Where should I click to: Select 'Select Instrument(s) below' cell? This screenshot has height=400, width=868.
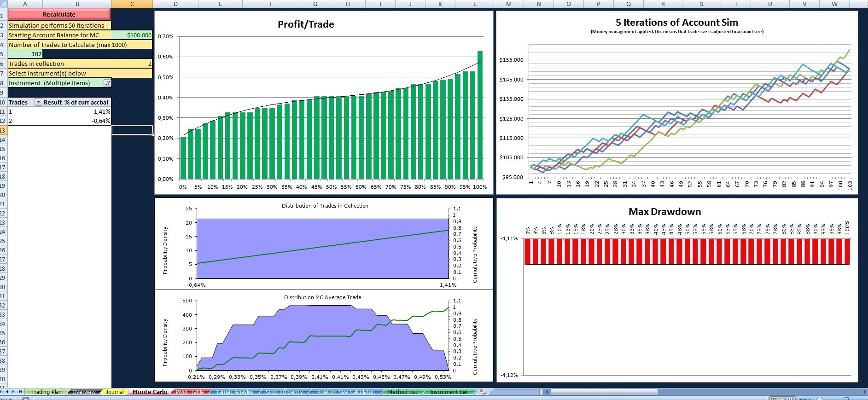[80, 73]
